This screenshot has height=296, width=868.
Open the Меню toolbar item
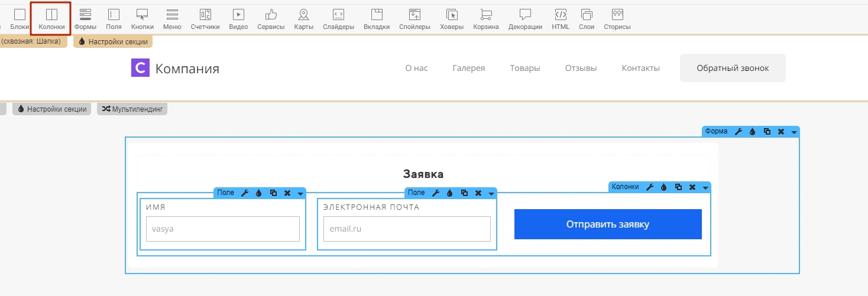tap(172, 19)
